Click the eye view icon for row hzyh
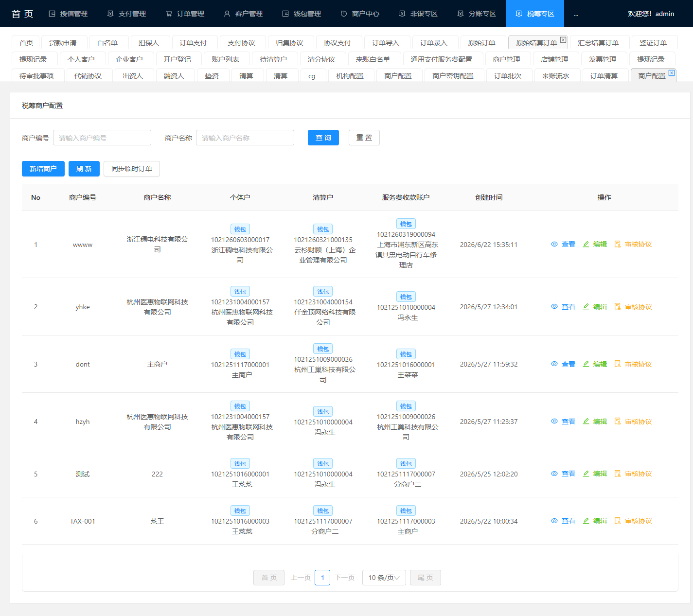 pos(554,422)
